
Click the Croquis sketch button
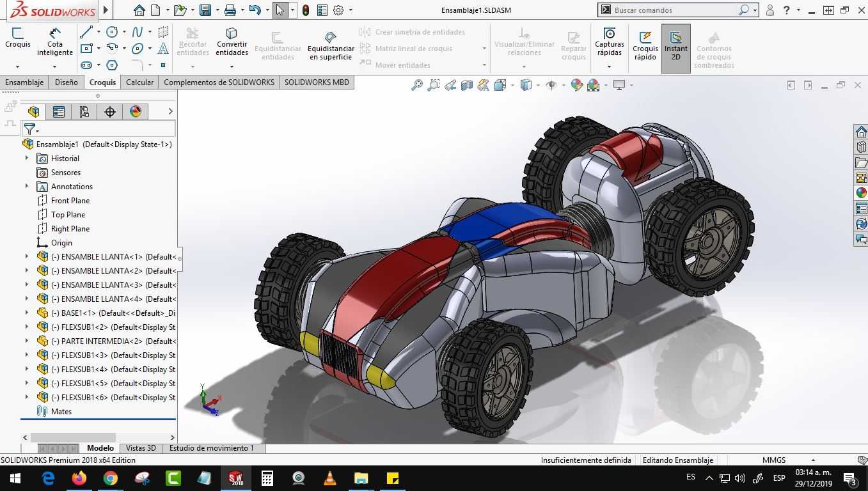18,38
